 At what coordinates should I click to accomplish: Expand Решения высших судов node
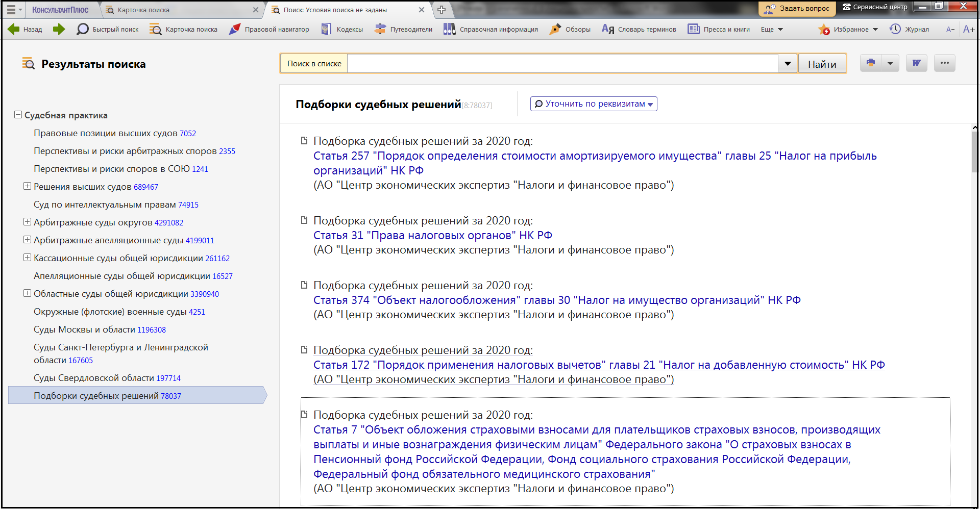click(x=27, y=186)
